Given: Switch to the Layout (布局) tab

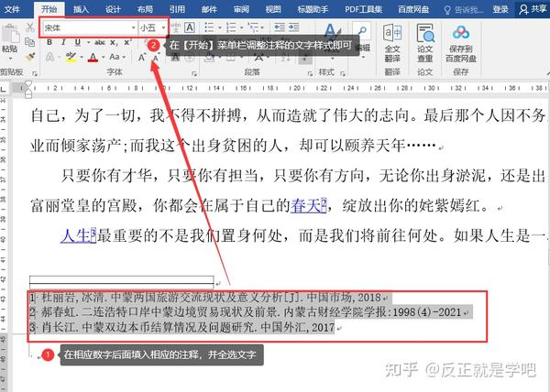Looking at the screenshot, I should 145,9.
